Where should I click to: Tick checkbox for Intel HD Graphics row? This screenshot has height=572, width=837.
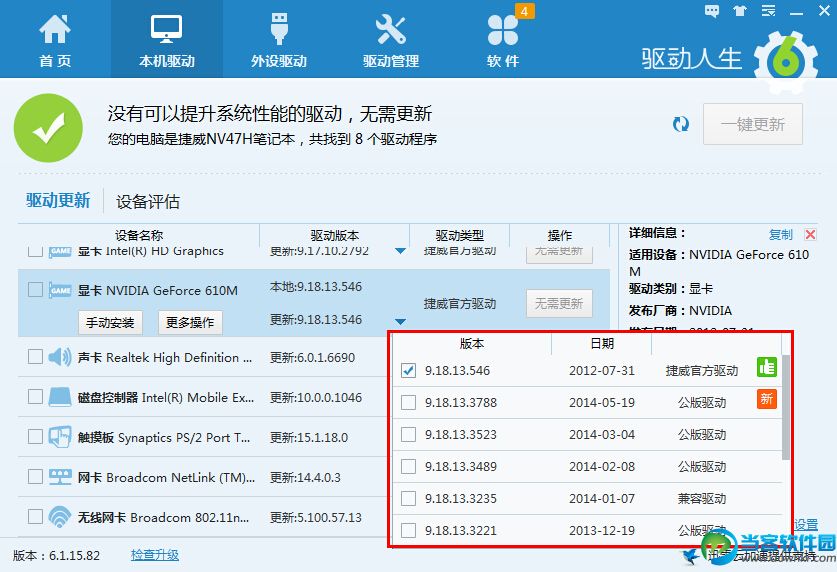point(35,251)
